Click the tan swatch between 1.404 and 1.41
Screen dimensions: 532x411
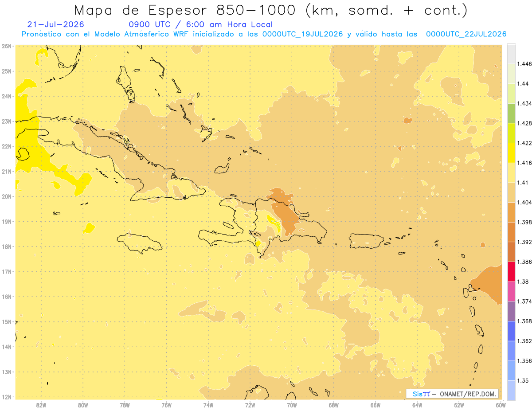coord(511,192)
